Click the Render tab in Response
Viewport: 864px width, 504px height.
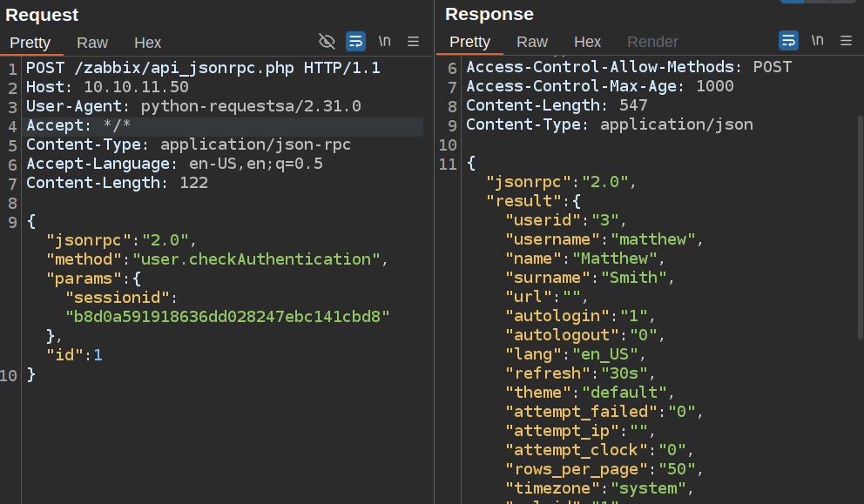(x=652, y=43)
